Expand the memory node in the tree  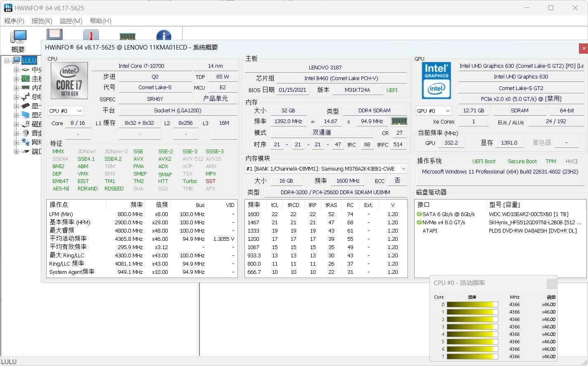16,88
